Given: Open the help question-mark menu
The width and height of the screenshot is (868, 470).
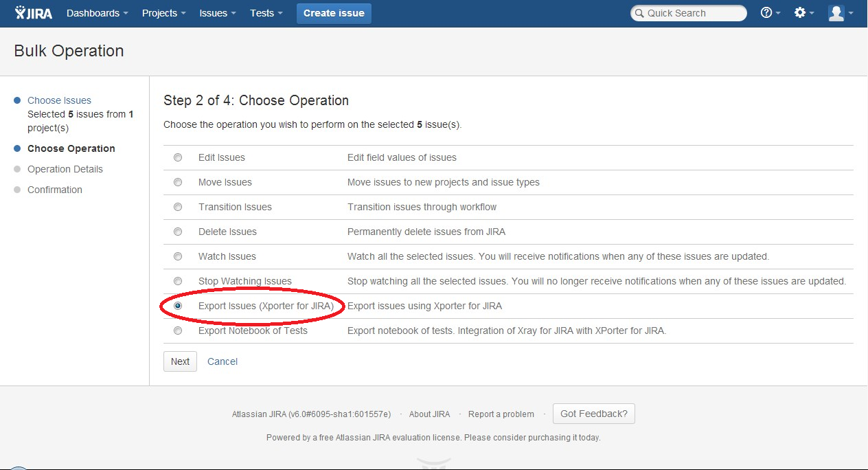Looking at the screenshot, I should pyautogui.click(x=770, y=13).
